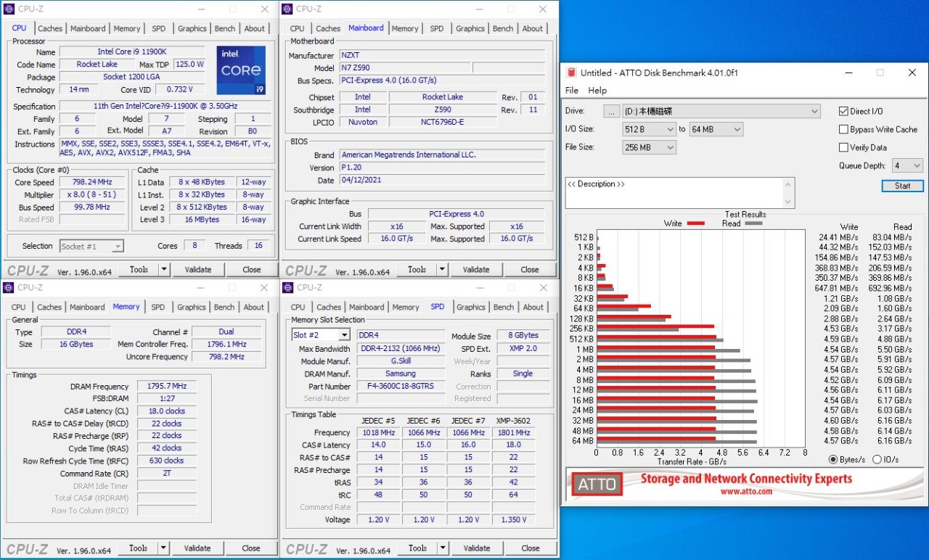Click Validate in the CPU tab window
This screenshot has width=929, height=560.
coord(198,269)
